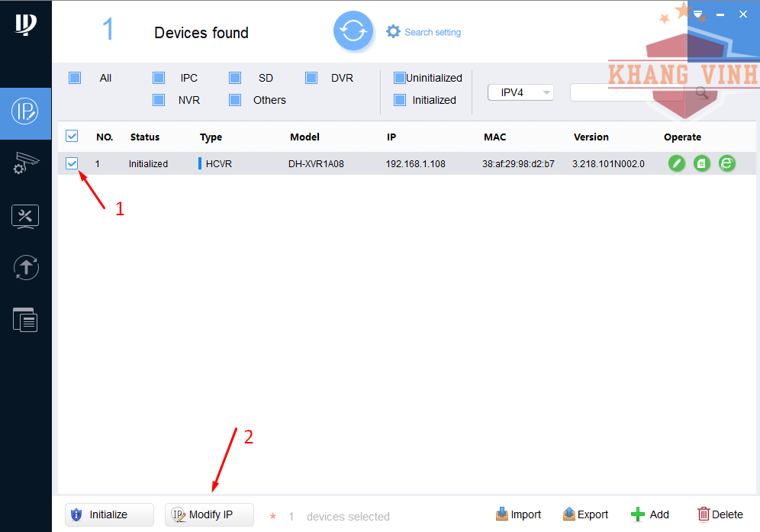The image size is (760, 532).
Task: Open device web page in browser icon
Action: coord(726,163)
